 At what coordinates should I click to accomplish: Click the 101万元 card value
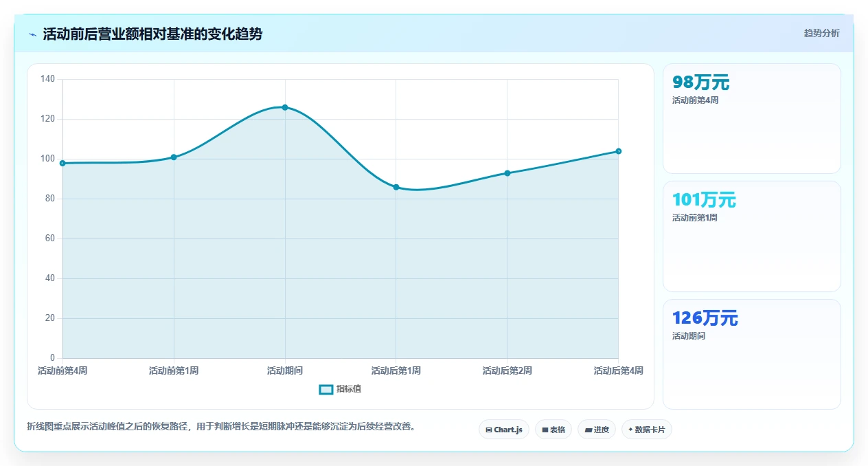704,200
